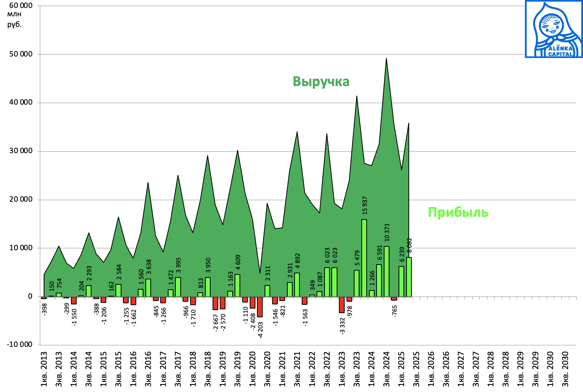583x392 pixels.
Task: Select the '3кв. 2024' x-axis label
Action: (386, 369)
